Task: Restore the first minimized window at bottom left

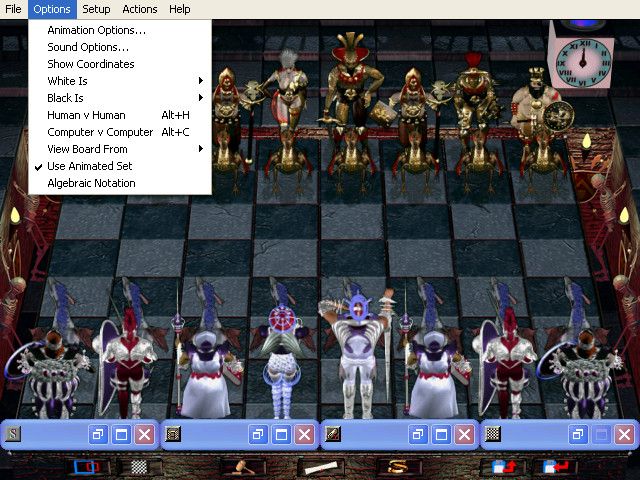Action: 98,434
